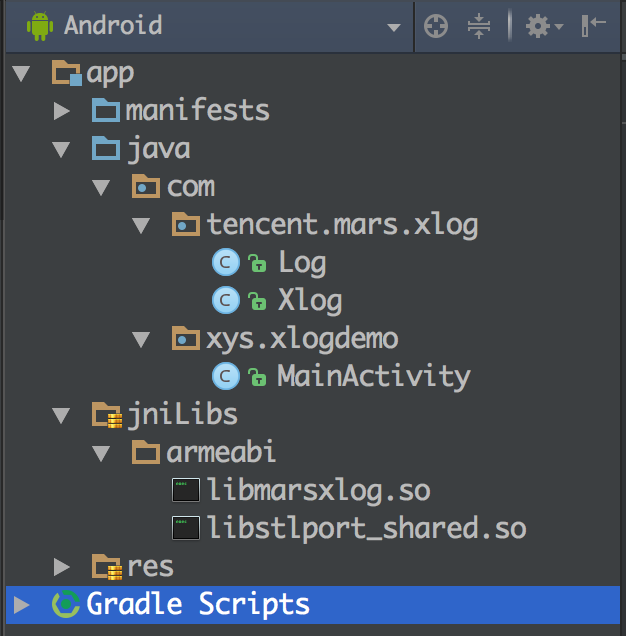Click the green lock beside MainActivity
Viewport: 626px width, 636px height.
[x=257, y=377]
